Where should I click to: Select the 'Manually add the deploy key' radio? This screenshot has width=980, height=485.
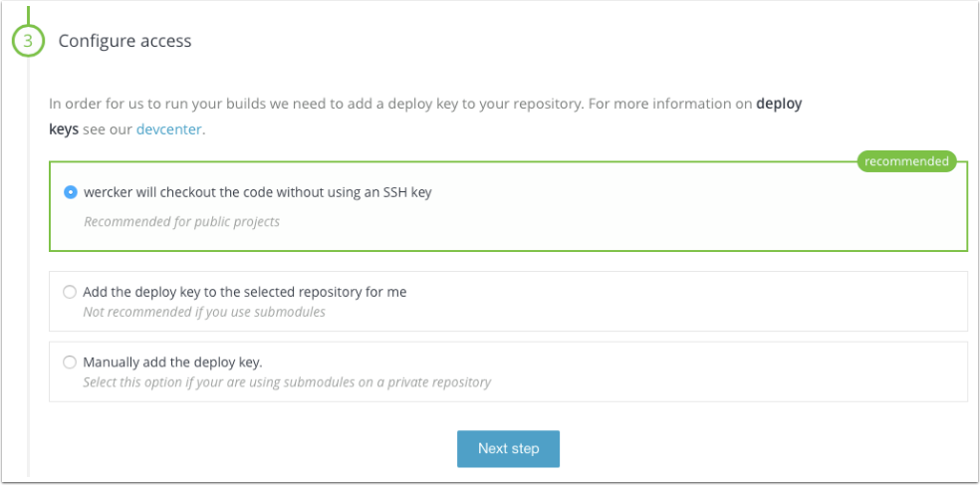70,362
